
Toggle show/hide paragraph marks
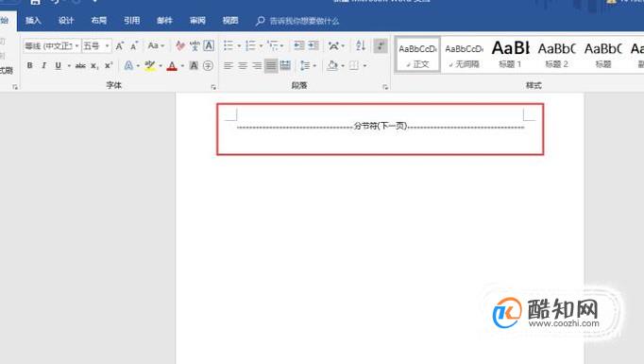[x=381, y=45]
